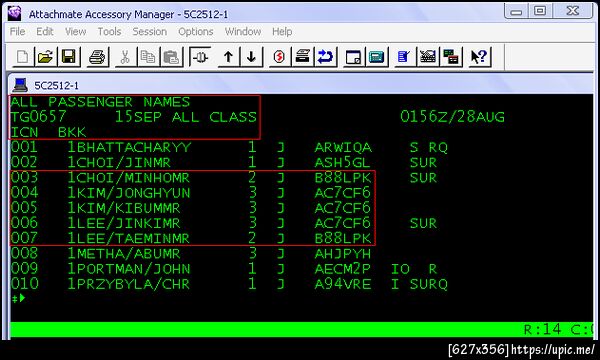The image size is (600, 360).
Task: Select passenger 1LEE/JINKIMR
Action: (x=124, y=223)
